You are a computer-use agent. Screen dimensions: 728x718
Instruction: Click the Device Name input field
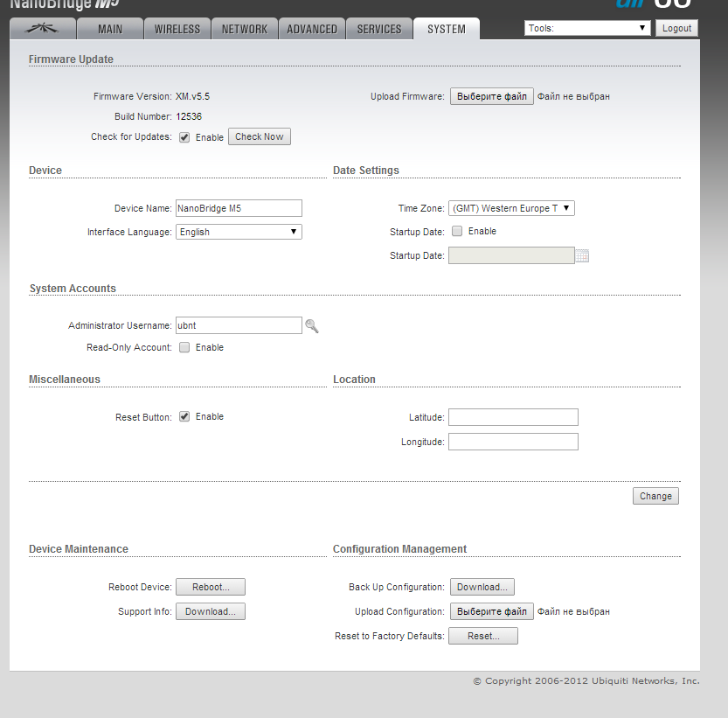[x=239, y=208]
